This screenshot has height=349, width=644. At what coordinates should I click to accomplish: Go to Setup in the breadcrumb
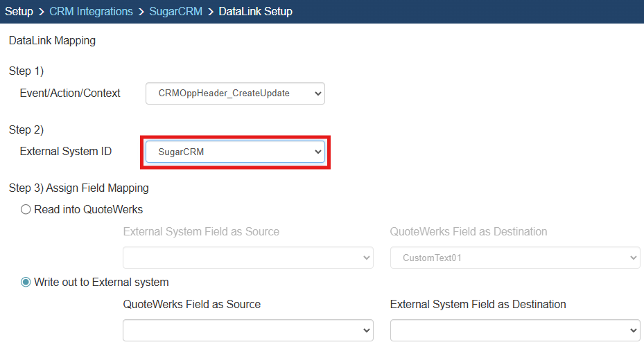[x=19, y=12]
